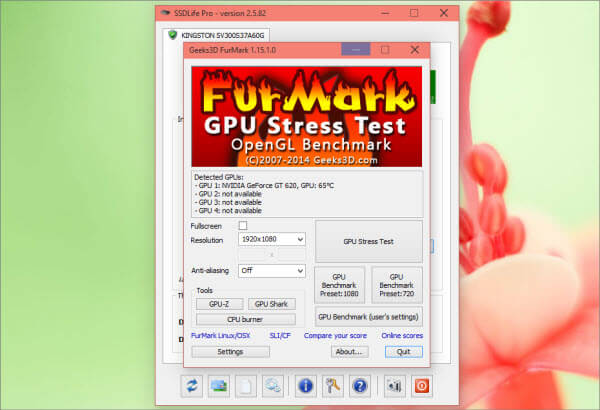Viewport: 600px width, 410px height.
Task: Click the blank page icon in SSDLife toolbar
Action: click(x=246, y=386)
